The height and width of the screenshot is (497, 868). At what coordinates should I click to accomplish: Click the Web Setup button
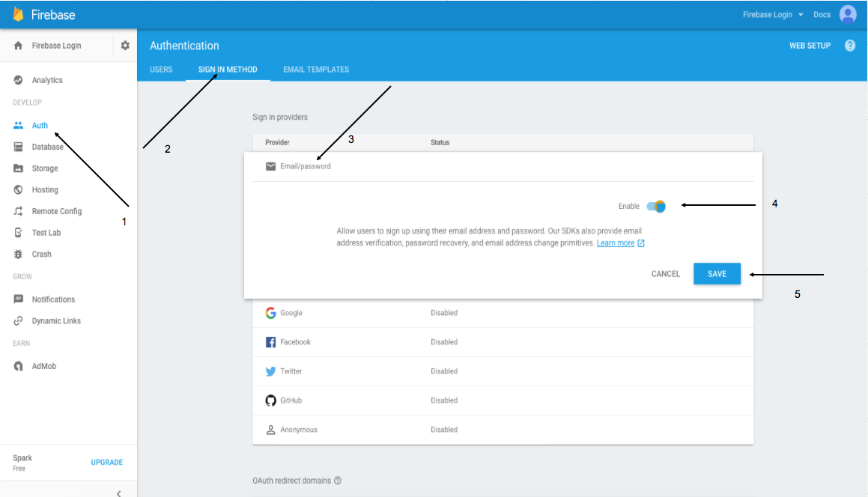click(x=810, y=46)
